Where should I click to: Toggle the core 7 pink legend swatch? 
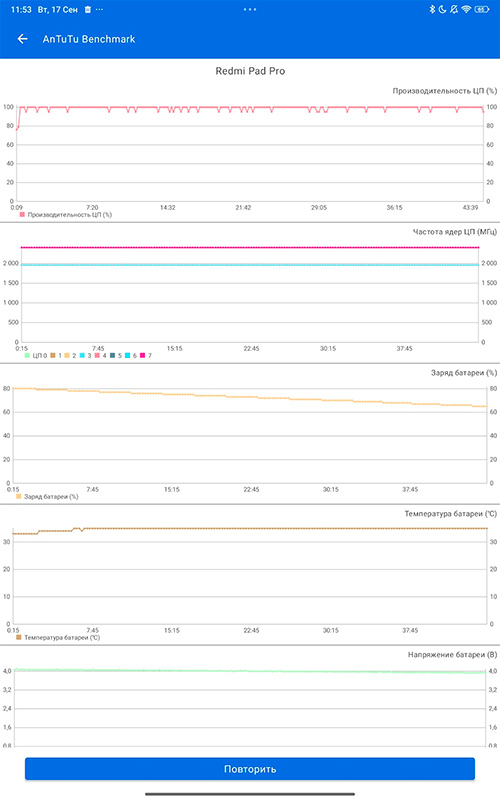coord(143,356)
